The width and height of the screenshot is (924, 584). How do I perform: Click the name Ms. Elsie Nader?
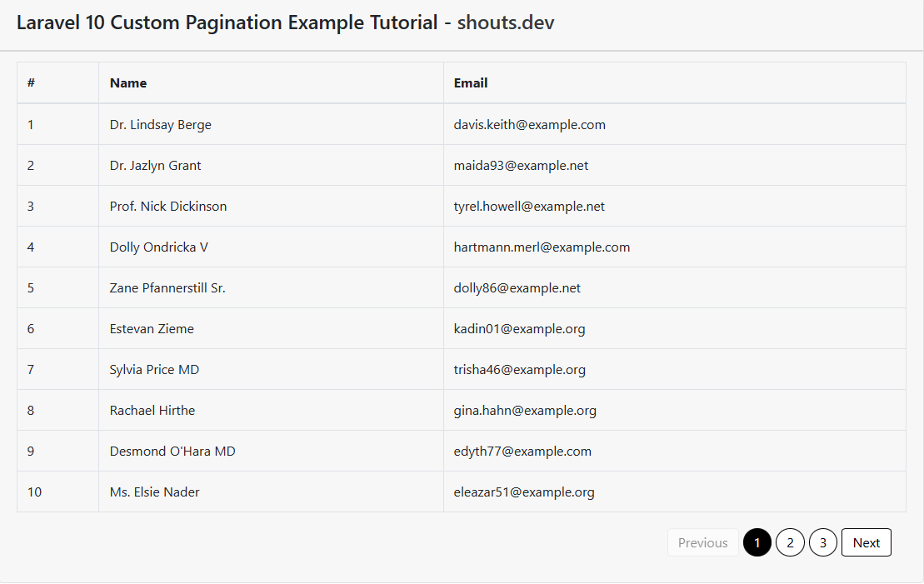154,492
